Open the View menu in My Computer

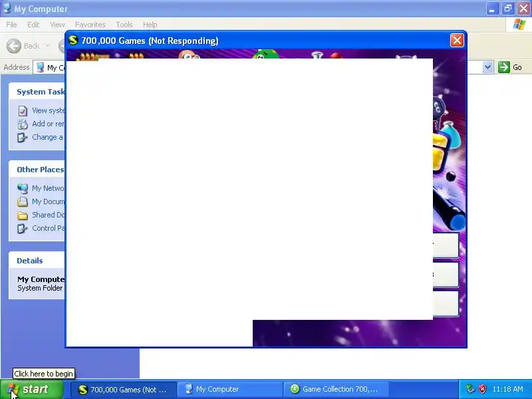pos(57,25)
